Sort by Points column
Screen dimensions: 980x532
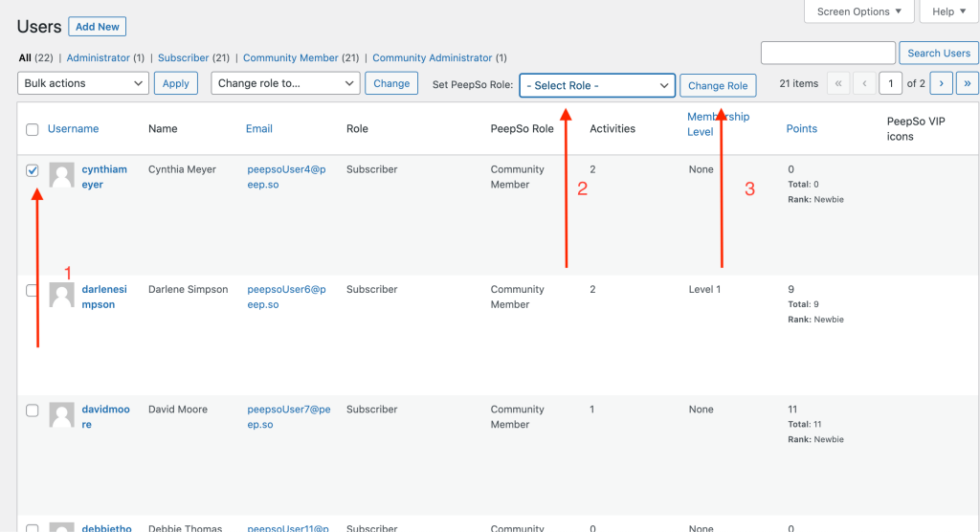(x=801, y=129)
